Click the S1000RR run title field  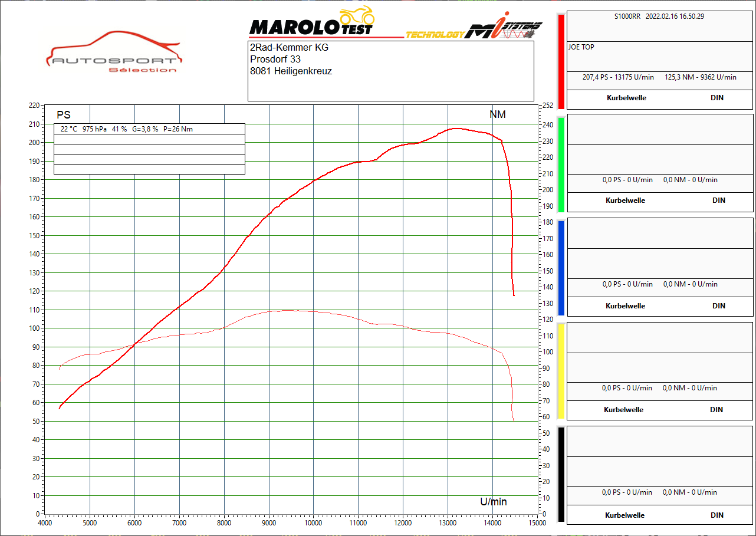659,17
